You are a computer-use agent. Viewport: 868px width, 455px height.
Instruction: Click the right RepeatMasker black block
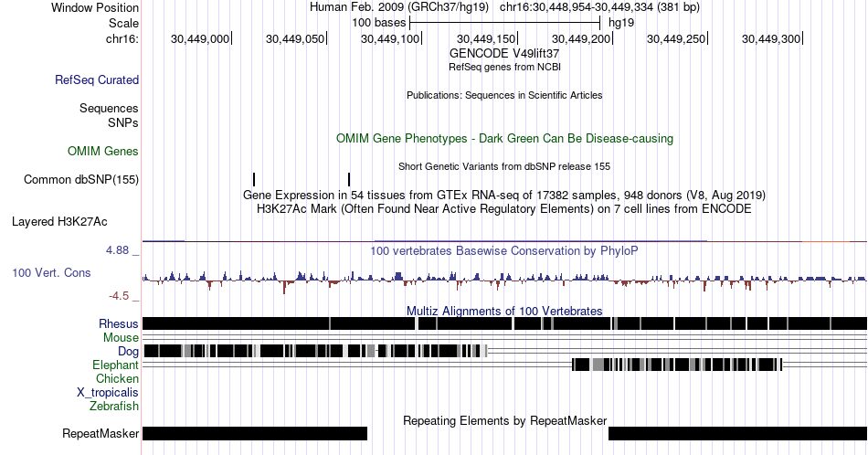tap(737, 433)
